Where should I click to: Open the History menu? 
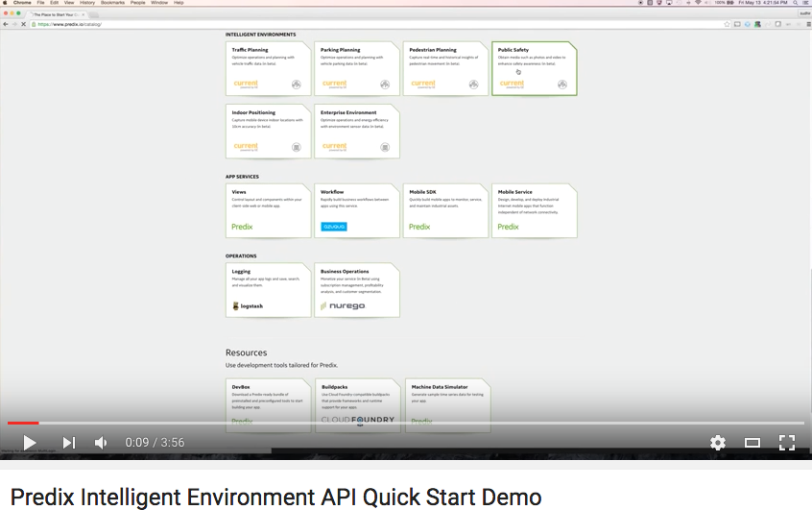(x=86, y=3)
